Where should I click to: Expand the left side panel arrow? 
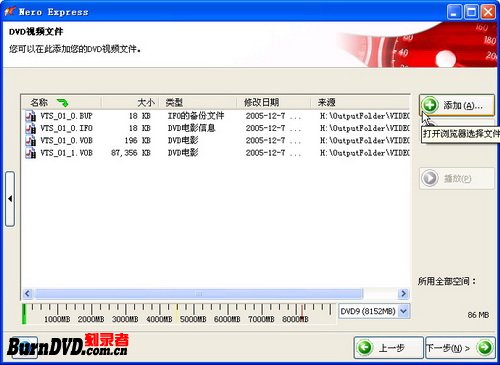coord(10,199)
